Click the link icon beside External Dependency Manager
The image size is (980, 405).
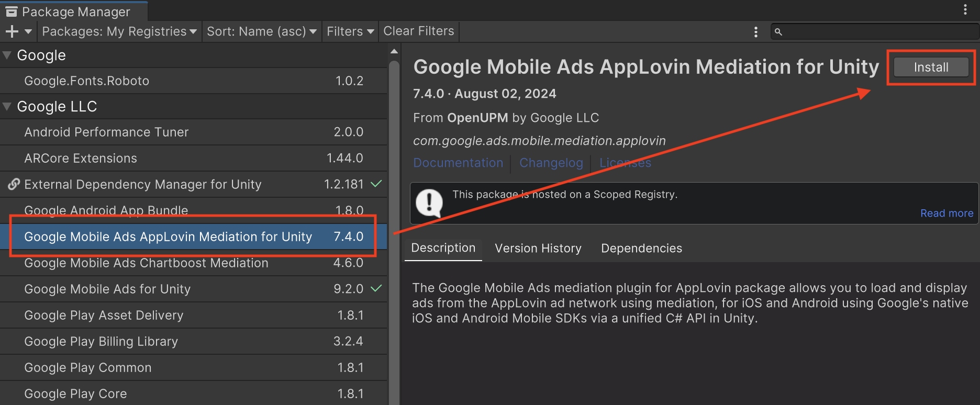[14, 184]
